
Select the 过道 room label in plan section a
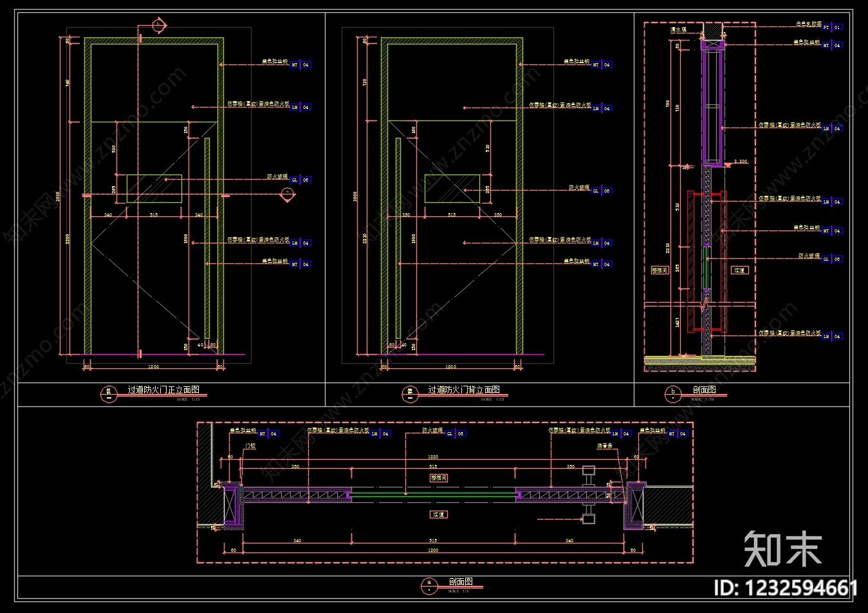pos(439,514)
